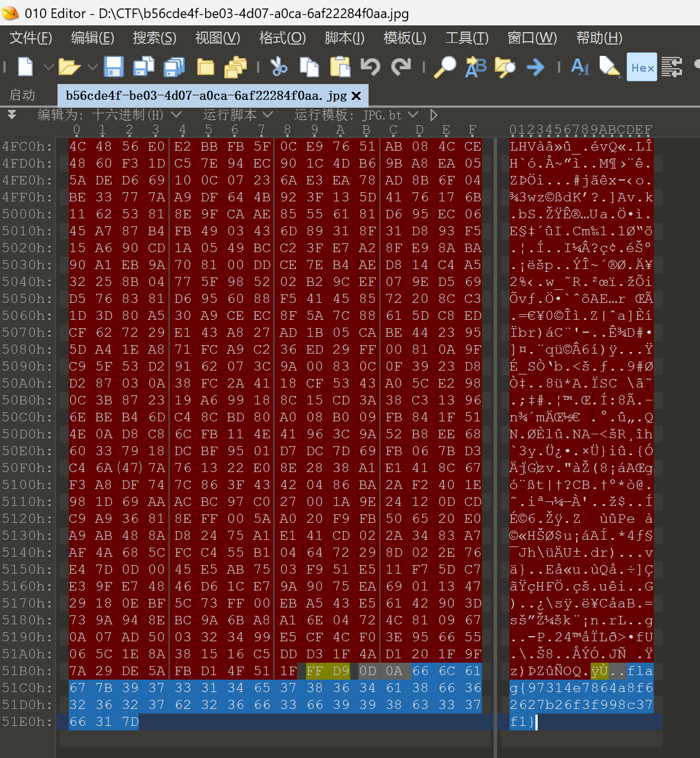Open the 运行模板 JPG.bt dropdown
700x758 pixels.
413,115
